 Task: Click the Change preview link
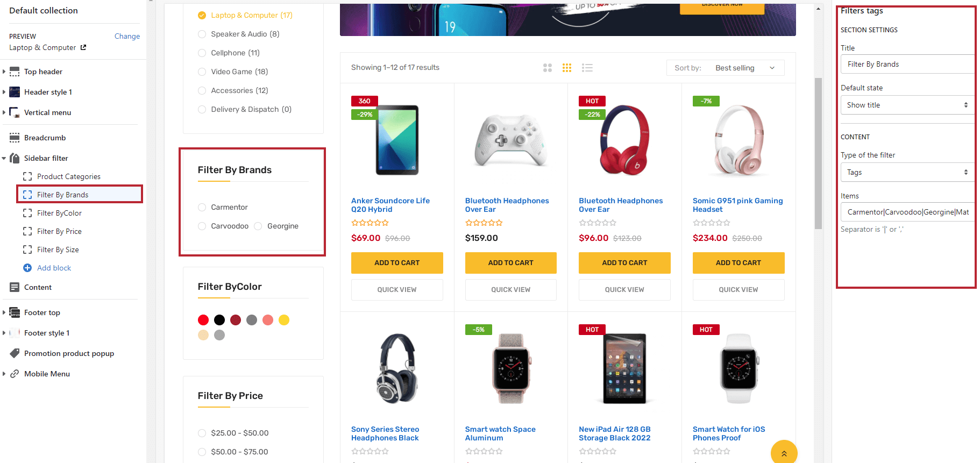point(127,36)
